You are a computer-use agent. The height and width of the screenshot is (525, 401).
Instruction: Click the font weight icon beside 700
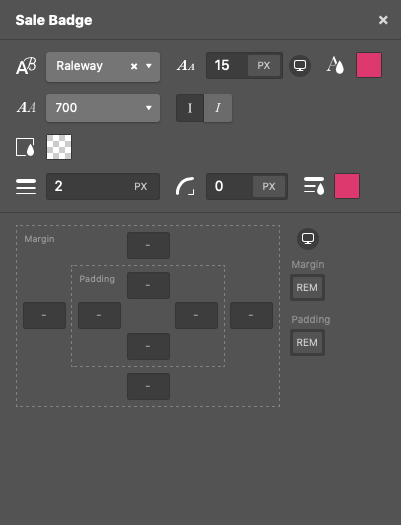tap(26, 107)
